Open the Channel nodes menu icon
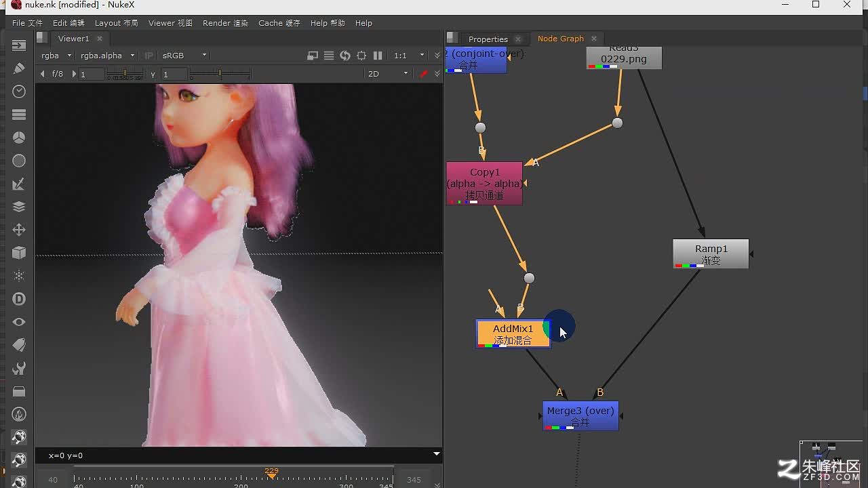This screenshot has height=488, width=868. [19, 115]
